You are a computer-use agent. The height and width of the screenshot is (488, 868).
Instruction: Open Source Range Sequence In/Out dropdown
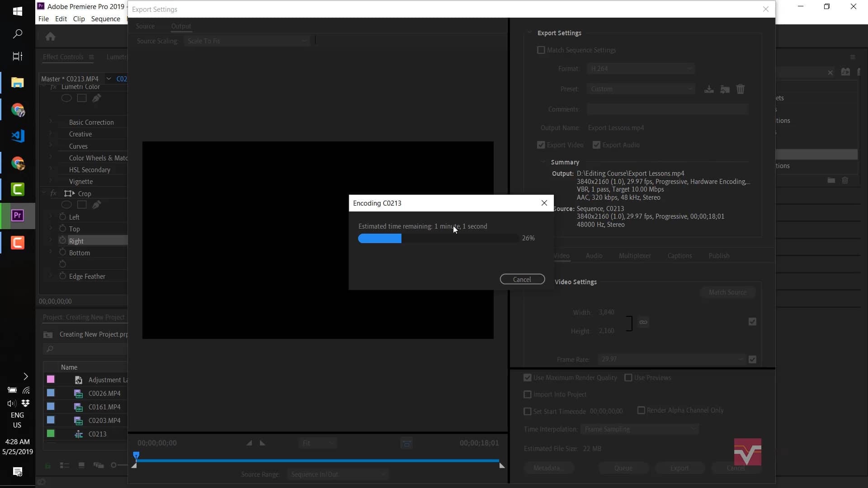[x=338, y=474]
